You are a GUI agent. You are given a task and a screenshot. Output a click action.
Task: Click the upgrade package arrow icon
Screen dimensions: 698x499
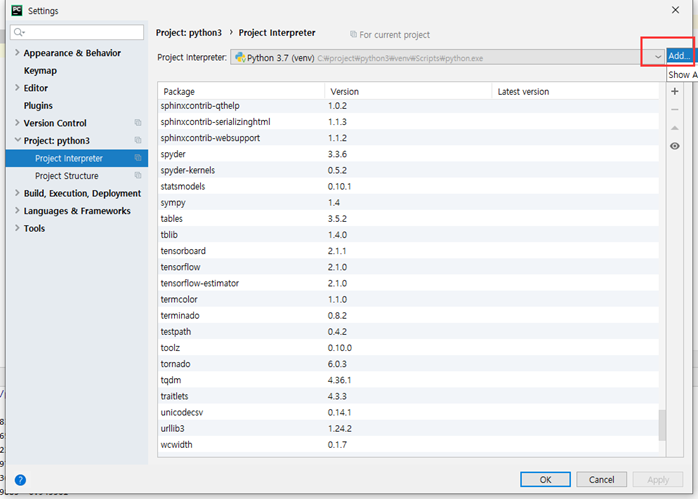[x=675, y=128]
